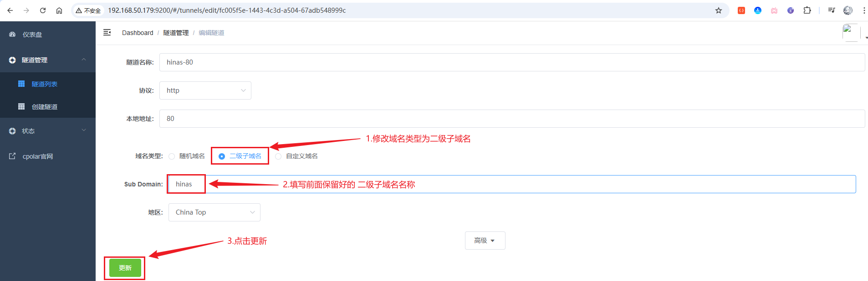Collapse the sidebar with the hamburger icon

coord(107,32)
